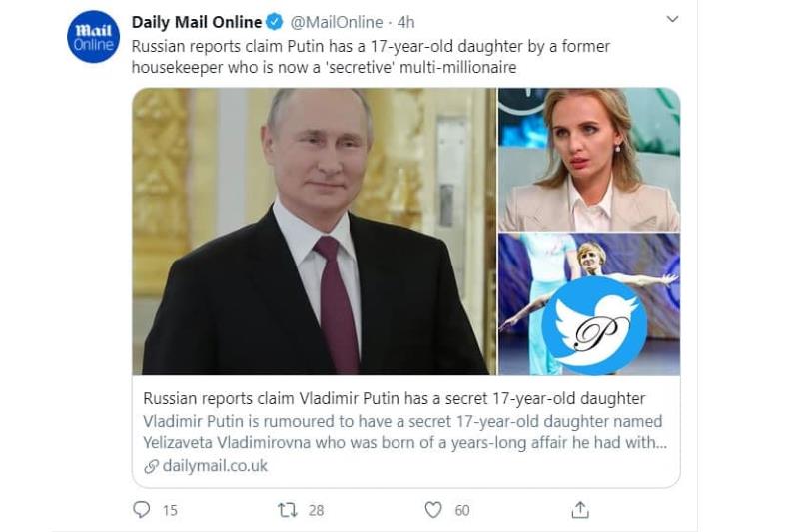This screenshot has height=532, width=799.
Task: Click the reply count 15
Action: (169, 510)
